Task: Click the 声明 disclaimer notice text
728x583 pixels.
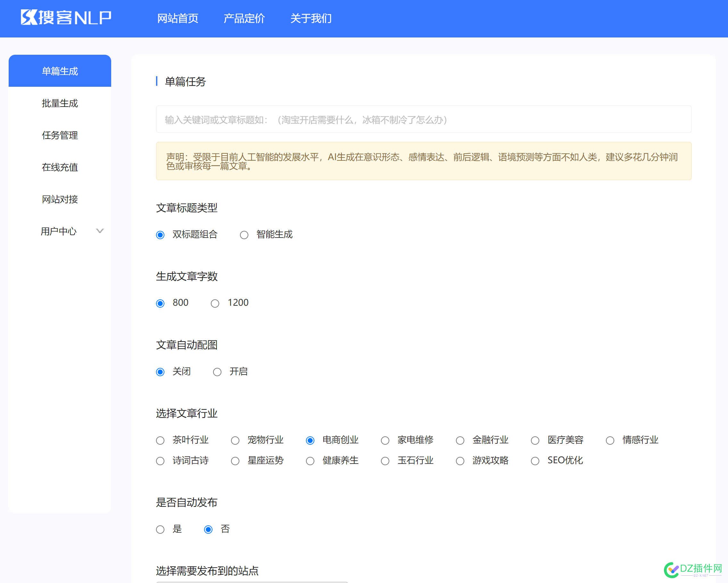Action: (x=422, y=161)
